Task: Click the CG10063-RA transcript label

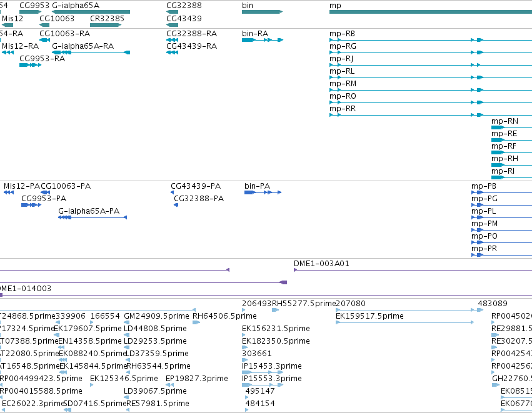Action: tap(65, 34)
